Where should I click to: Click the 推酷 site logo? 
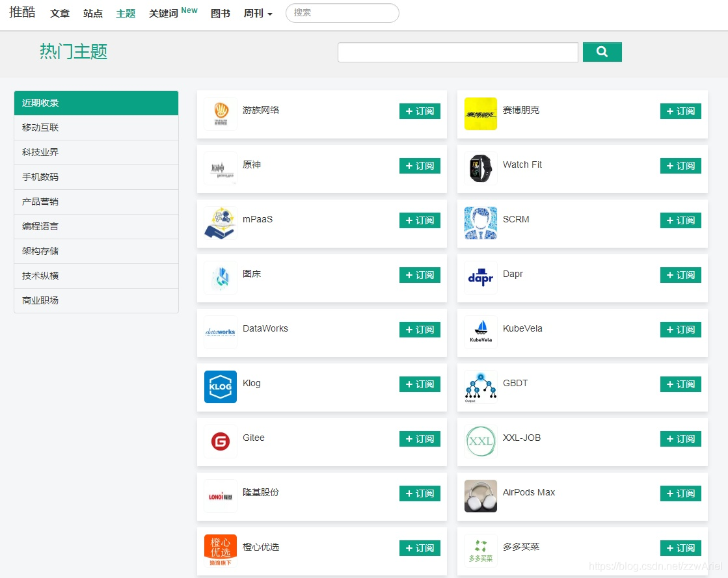coord(22,12)
